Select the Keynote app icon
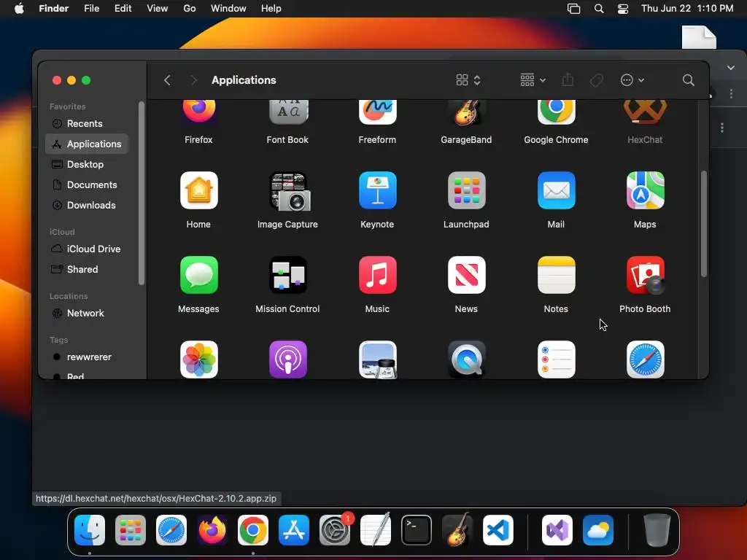 pos(377,190)
